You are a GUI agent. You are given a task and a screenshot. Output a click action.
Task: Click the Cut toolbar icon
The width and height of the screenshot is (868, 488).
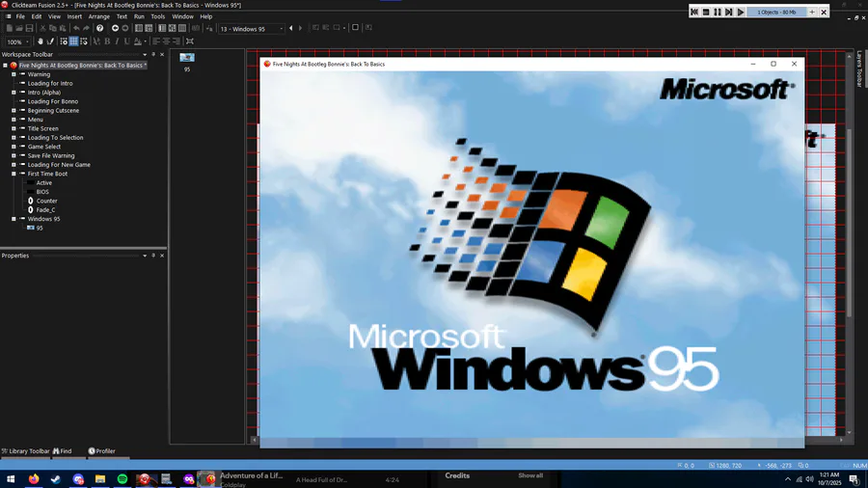coord(42,28)
